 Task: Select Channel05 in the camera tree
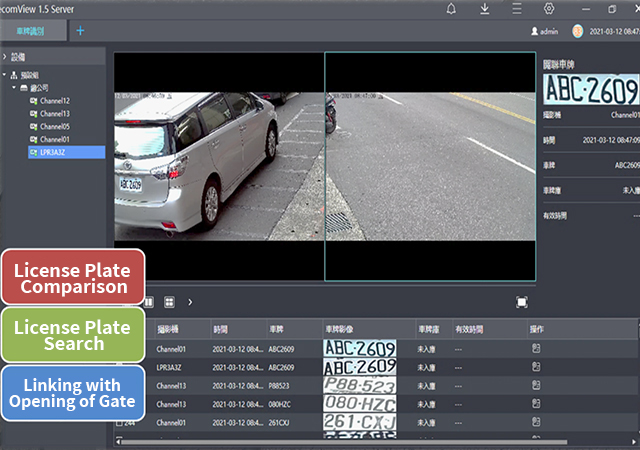[x=55, y=127]
